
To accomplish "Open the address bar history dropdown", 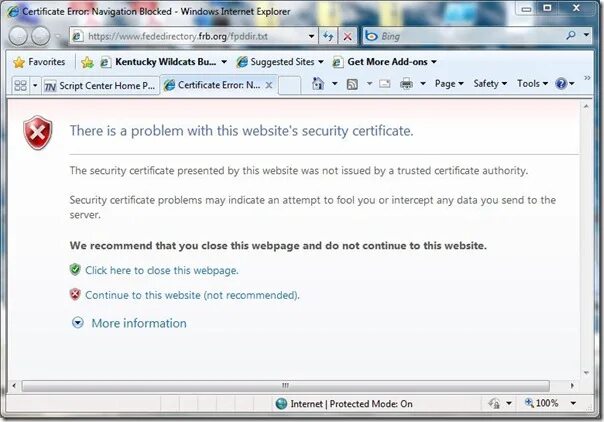I will pos(311,36).
